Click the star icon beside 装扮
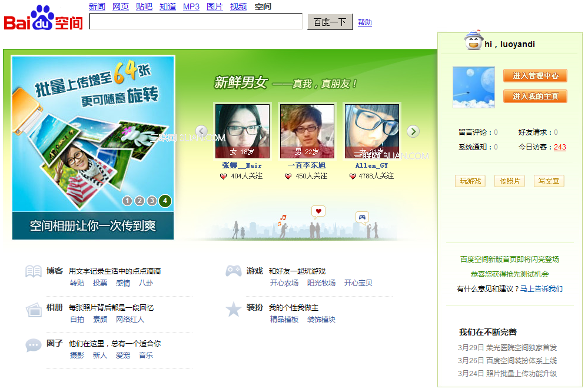 [x=233, y=309]
